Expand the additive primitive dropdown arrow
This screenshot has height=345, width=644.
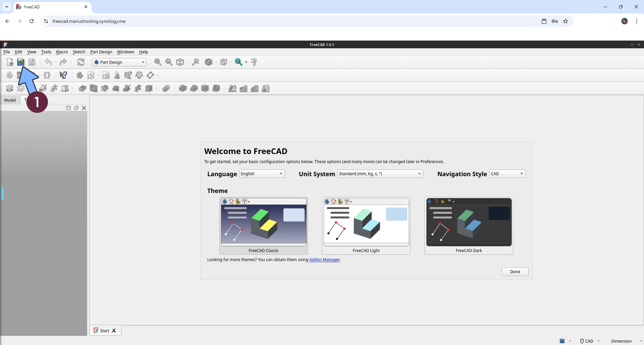pos(72,89)
